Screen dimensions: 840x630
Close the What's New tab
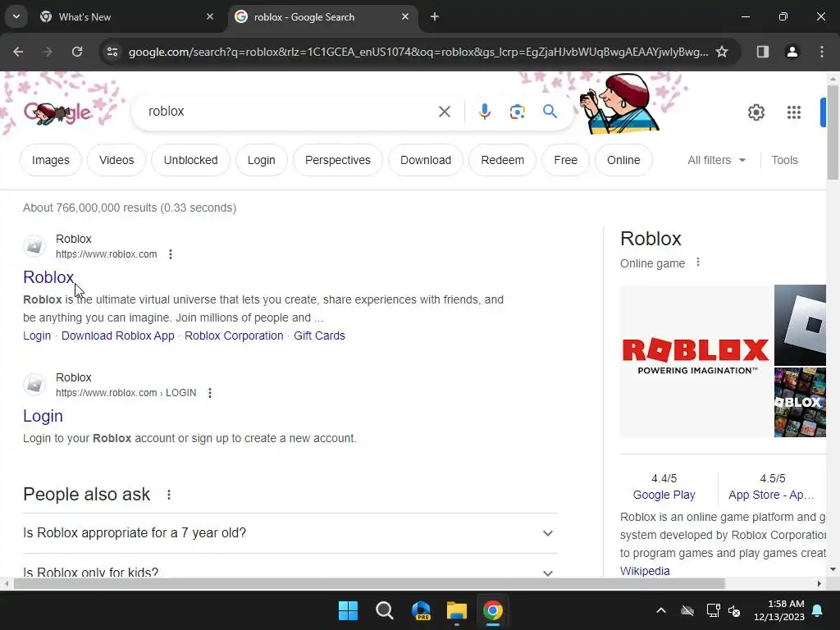point(210,16)
